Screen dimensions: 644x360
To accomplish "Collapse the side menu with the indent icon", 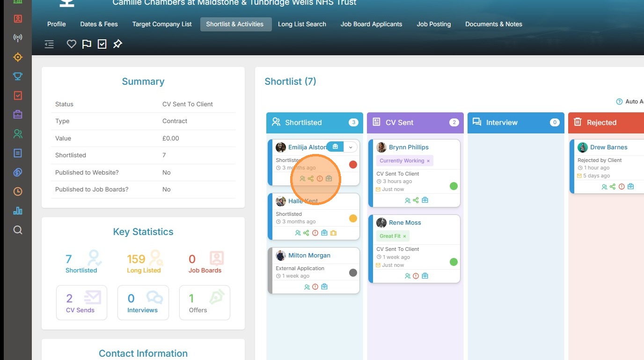I will pyautogui.click(x=49, y=44).
